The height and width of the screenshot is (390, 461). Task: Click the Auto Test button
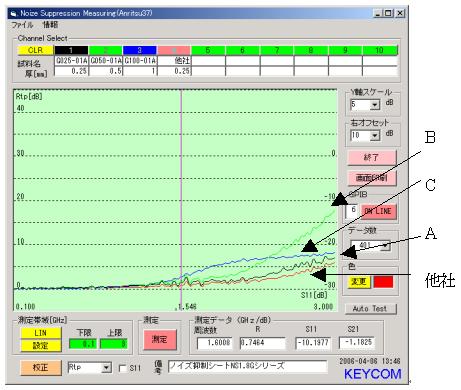tap(370, 309)
